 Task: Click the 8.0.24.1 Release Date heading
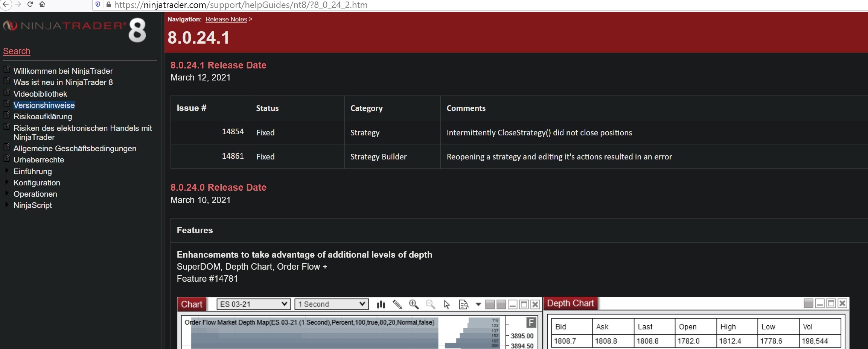[x=218, y=65]
